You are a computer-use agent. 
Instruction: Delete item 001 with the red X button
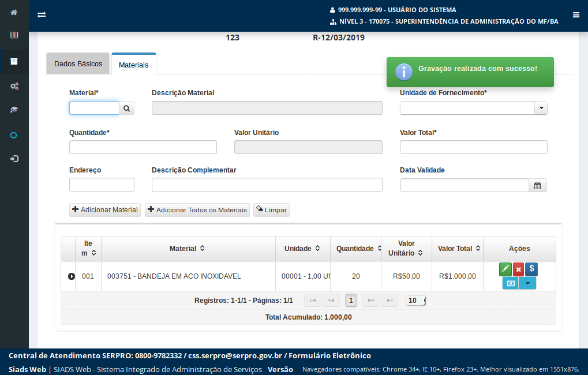518,269
